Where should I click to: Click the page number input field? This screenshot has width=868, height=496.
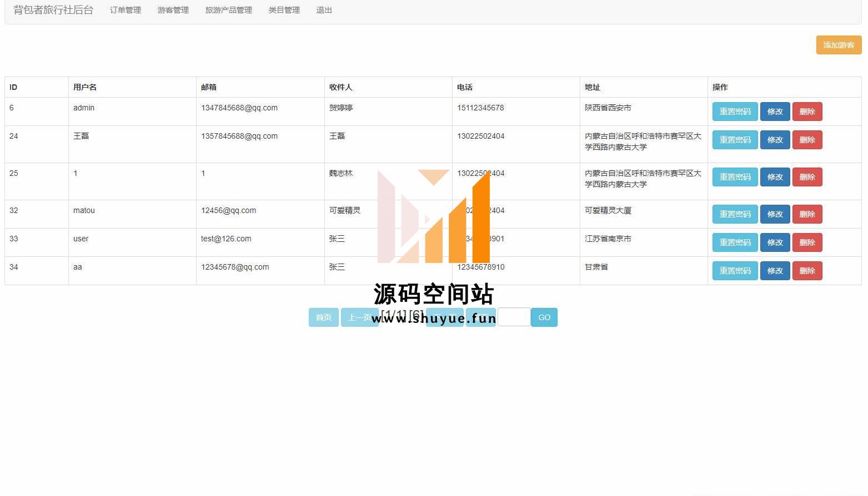coord(514,317)
